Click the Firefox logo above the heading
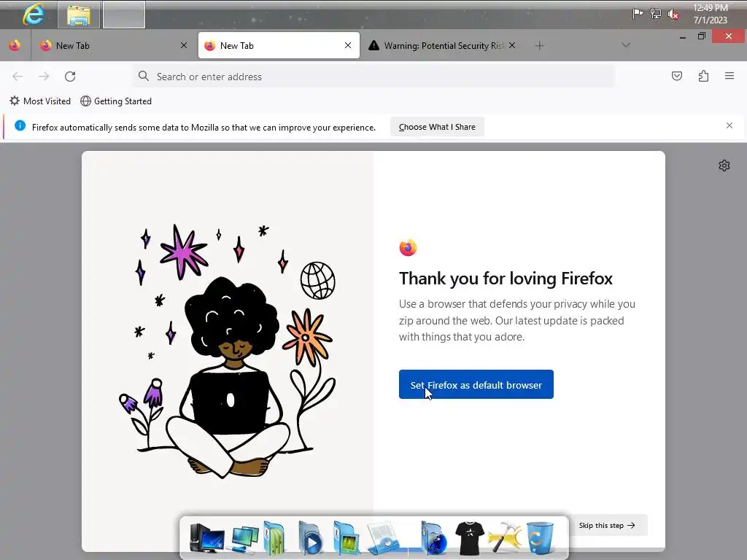Screen dimensions: 747x560 pos(408,248)
